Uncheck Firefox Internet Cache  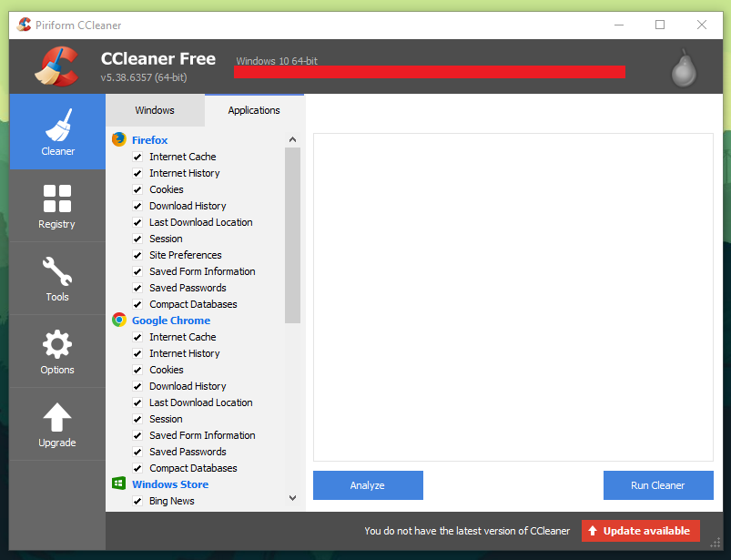point(137,157)
